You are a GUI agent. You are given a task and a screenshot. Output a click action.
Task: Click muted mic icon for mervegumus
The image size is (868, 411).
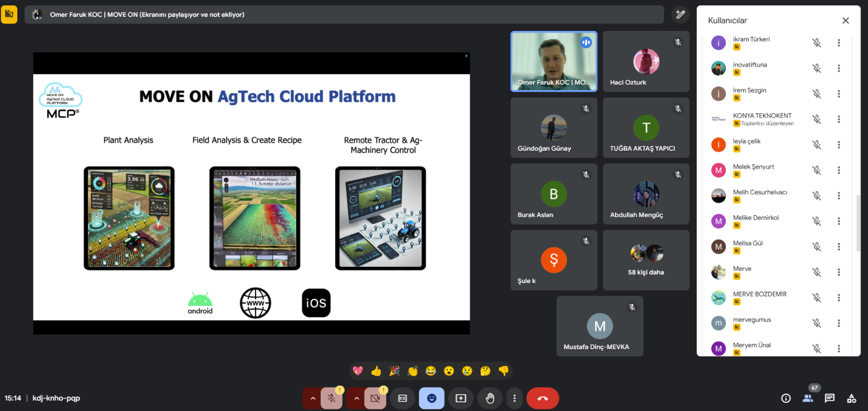coord(816,323)
